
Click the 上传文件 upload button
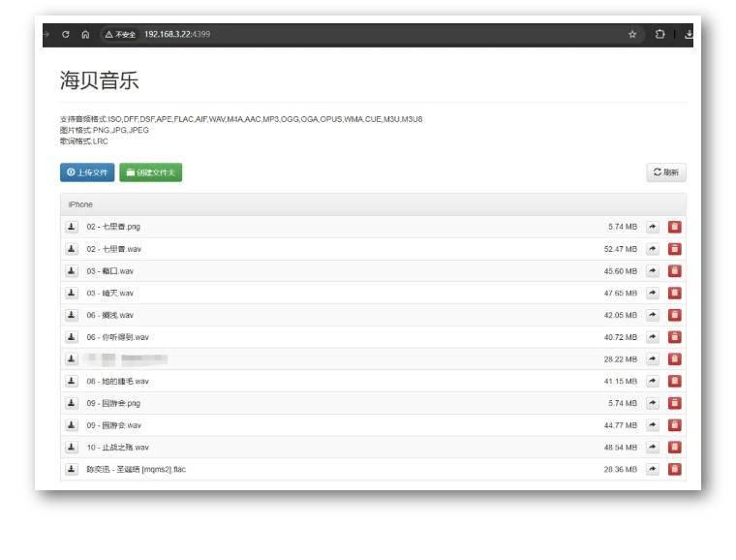click(x=87, y=172)
